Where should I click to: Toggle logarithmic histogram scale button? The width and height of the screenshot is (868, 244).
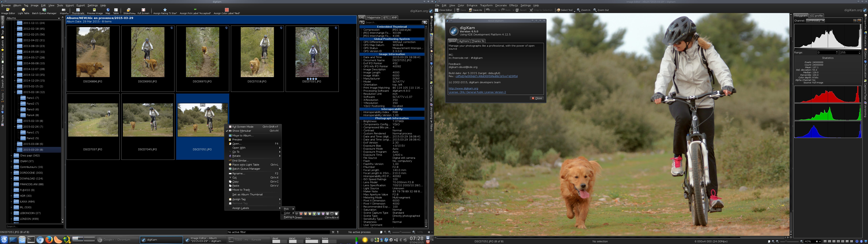[x=859, y=21]
